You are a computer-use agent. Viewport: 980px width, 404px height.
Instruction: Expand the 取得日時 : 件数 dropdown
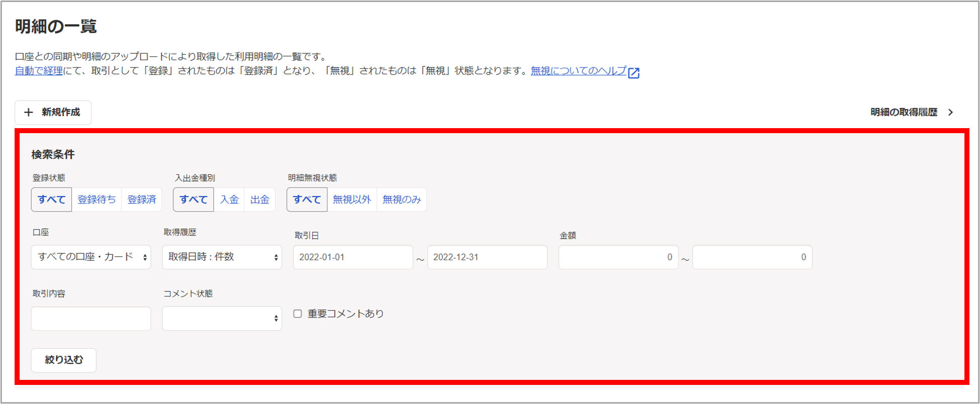222,257
